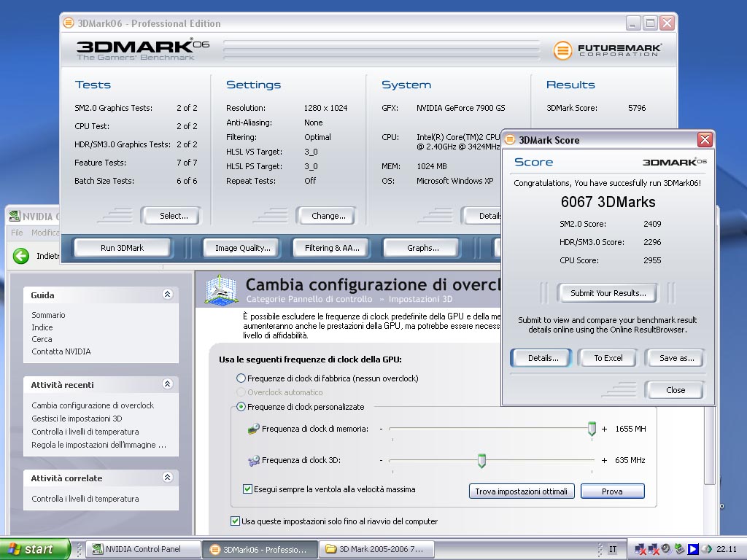Click Run 3DMark button
Image resolution: width=747 pixels, height=560 pixels.
pyautogui.click(x=122, y=248)
